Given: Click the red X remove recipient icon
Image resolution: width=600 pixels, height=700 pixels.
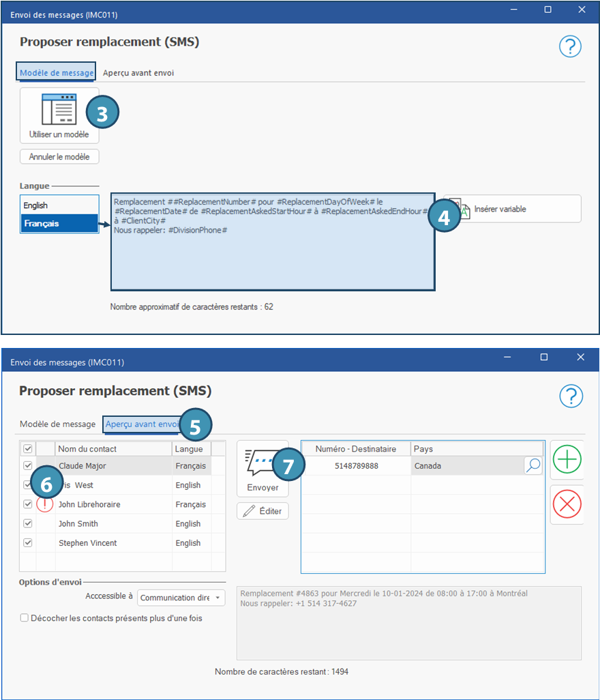Looking at the screenshot, I should pyautogui.click(x=567, y=504).
